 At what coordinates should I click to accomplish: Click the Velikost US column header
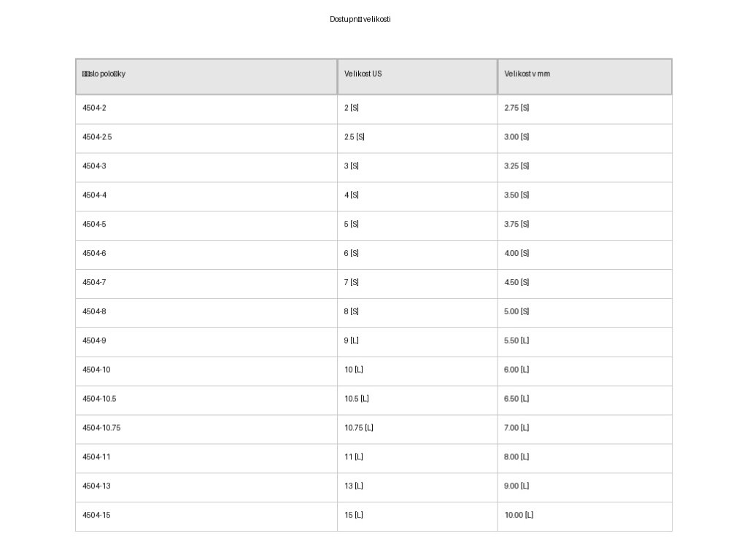(x=363, y=74)
